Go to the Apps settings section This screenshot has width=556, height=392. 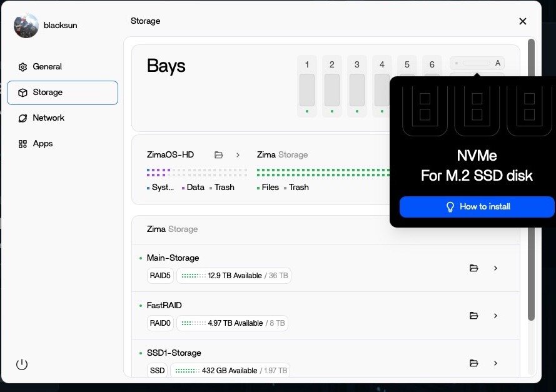43,144
